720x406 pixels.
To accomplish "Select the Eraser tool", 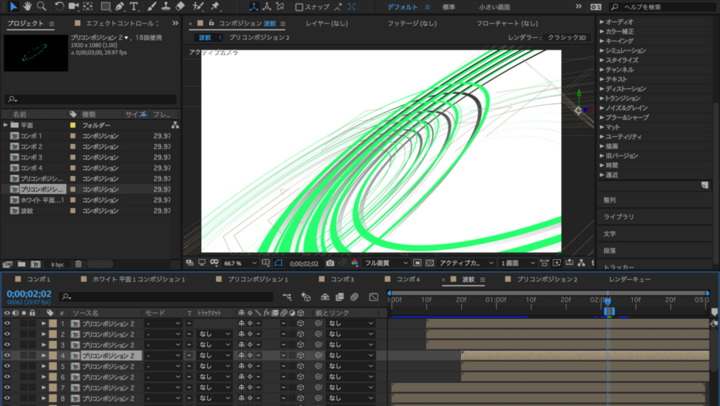I will (180, 6).
